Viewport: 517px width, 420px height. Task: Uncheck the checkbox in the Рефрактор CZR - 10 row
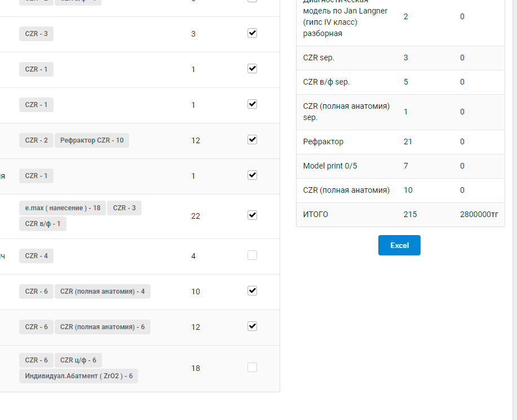click(252, 139)
